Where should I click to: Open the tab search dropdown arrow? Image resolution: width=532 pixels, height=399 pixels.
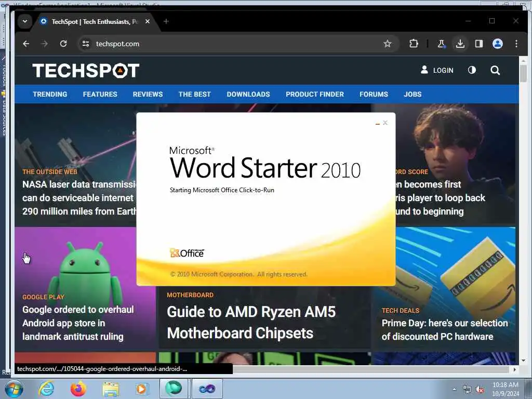(25, 21)
